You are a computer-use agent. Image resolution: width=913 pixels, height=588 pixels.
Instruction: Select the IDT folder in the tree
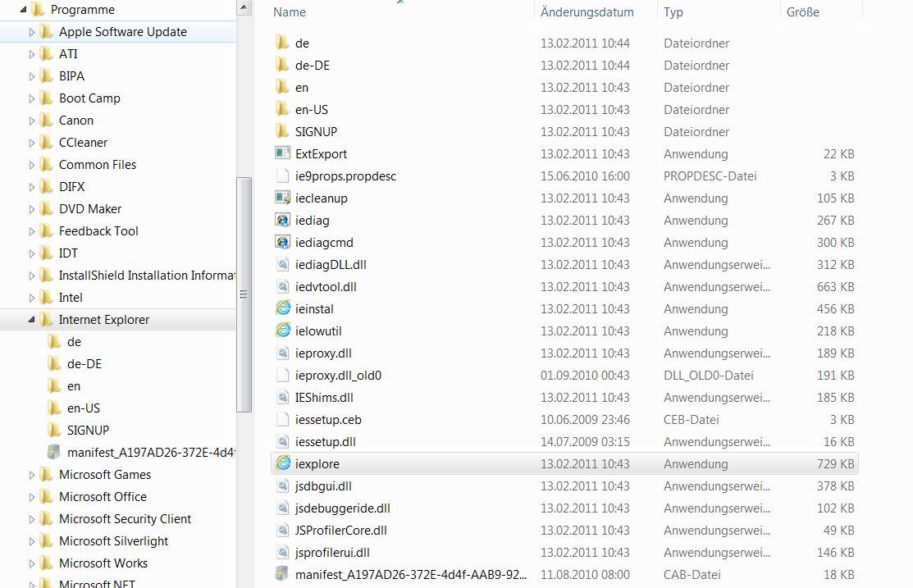tap(68, 253)
